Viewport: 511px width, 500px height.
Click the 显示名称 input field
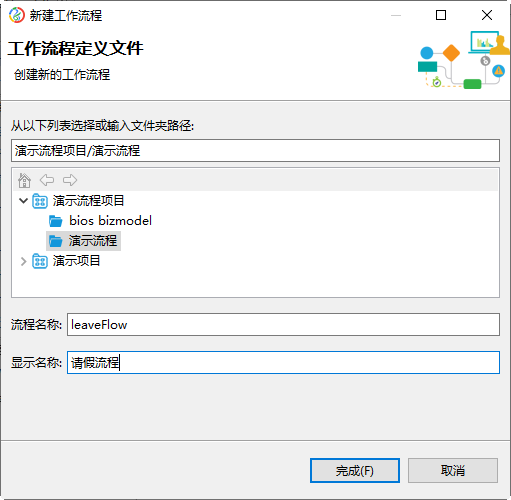(x=283, y=362)
